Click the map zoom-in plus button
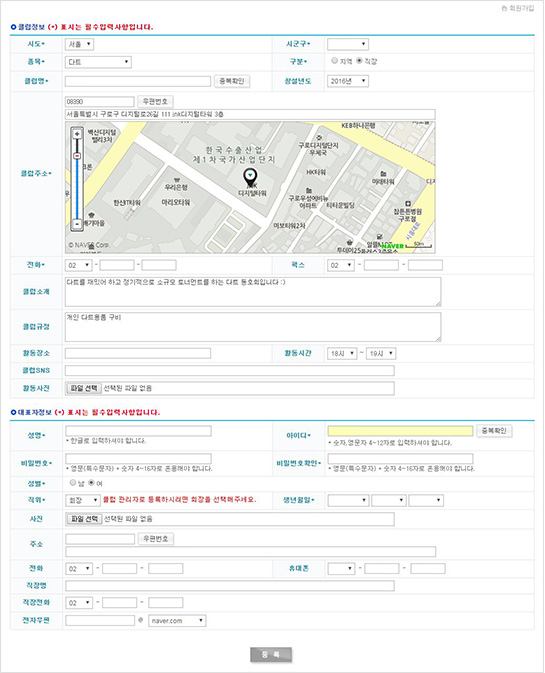The height and width of the screenshot is (673, 545). click(77, 134)
